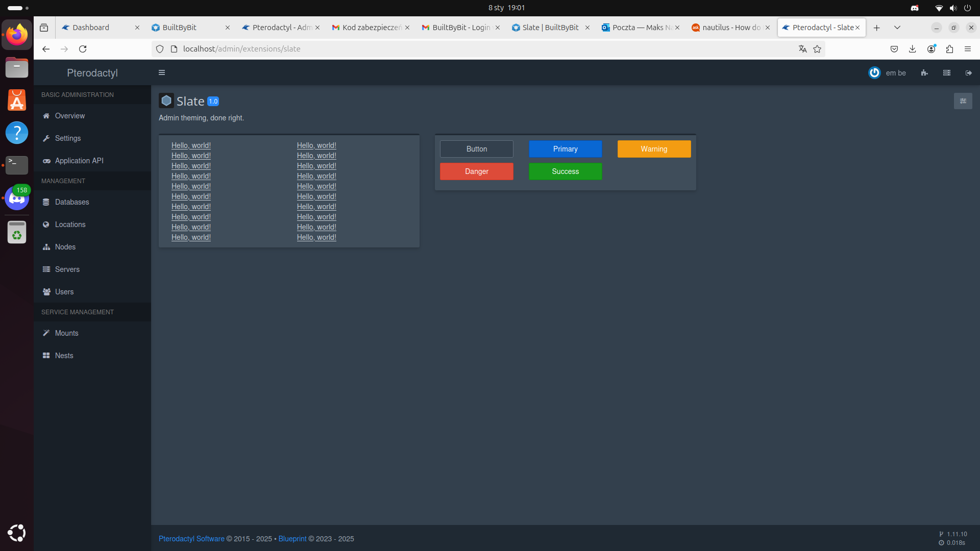Open Trash from the dock
The width and height of the screenshot is (980, 551).
coord(17,232)
